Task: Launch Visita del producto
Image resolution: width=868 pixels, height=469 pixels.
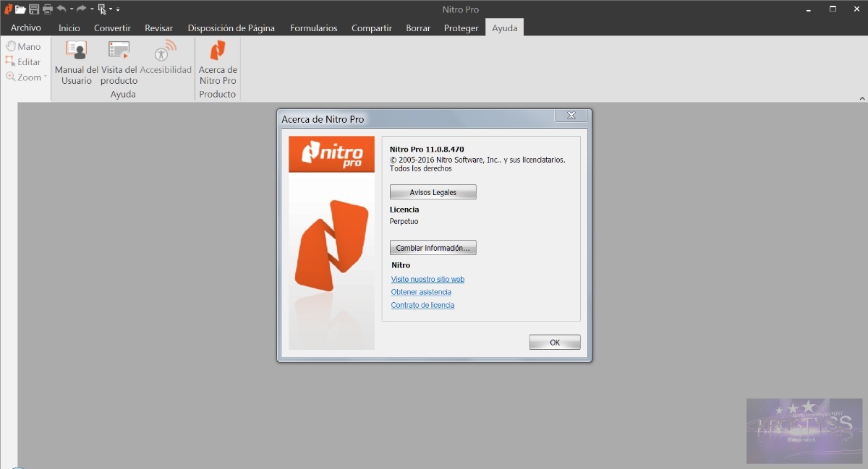Action: click(119, 64)
